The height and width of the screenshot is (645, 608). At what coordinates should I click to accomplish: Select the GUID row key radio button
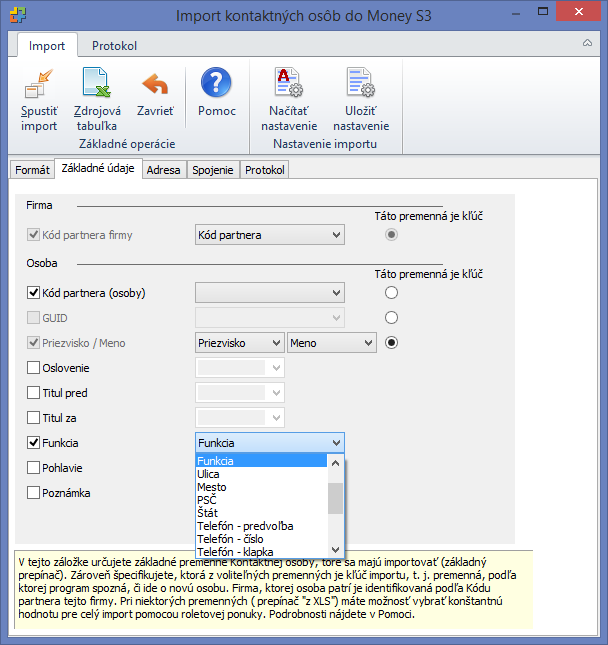click(x=391, y=318)
